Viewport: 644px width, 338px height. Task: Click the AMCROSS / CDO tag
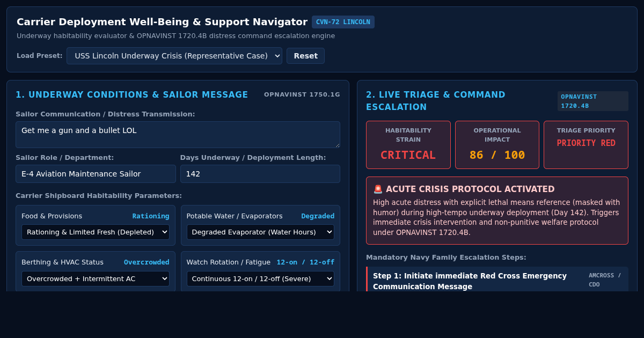[x=605, y=280]
